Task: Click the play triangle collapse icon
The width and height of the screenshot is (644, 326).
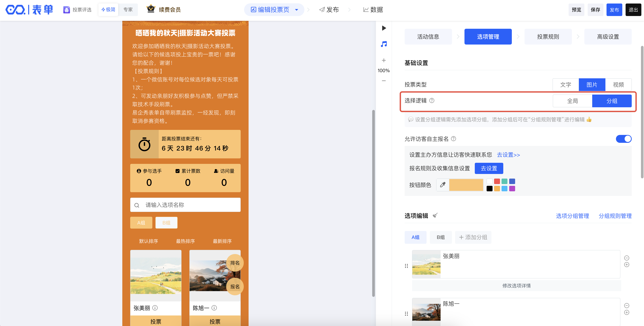Action: [x=384, y=28]
